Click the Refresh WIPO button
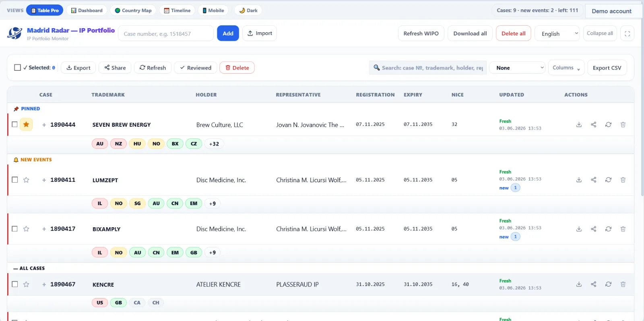 tap(421, 33)
